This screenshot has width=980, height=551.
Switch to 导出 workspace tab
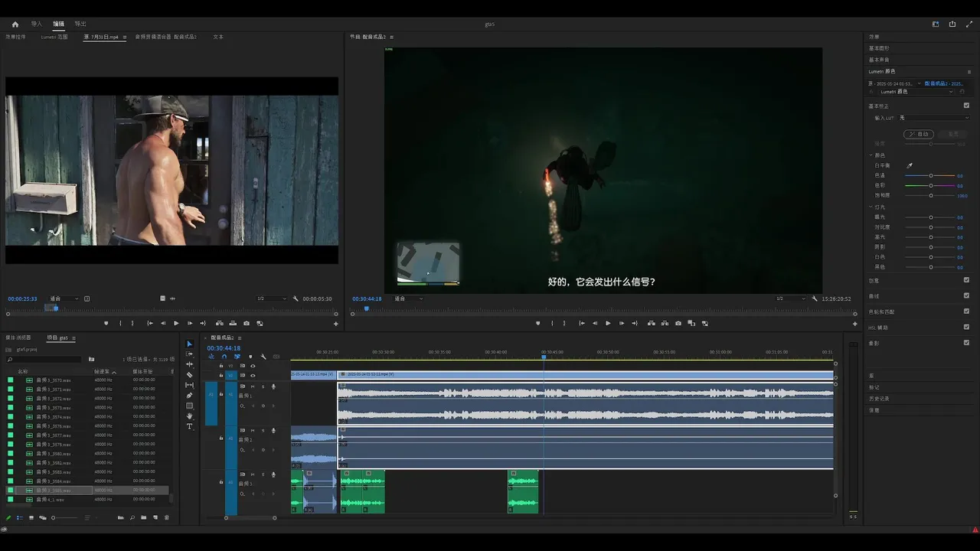80,24
